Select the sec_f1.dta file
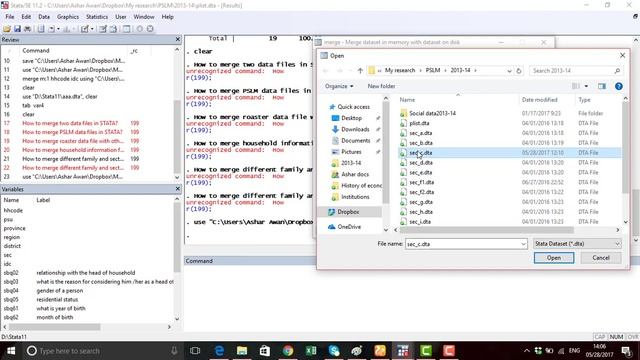The image size is (640, 360). 422,182
